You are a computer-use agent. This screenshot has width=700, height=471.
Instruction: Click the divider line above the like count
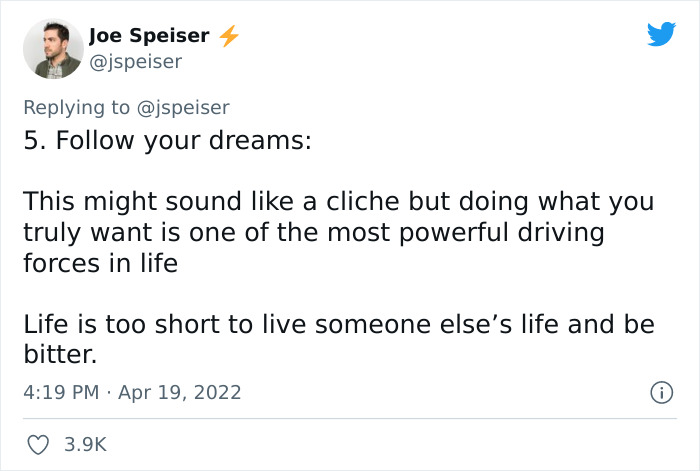pos(350,418)
